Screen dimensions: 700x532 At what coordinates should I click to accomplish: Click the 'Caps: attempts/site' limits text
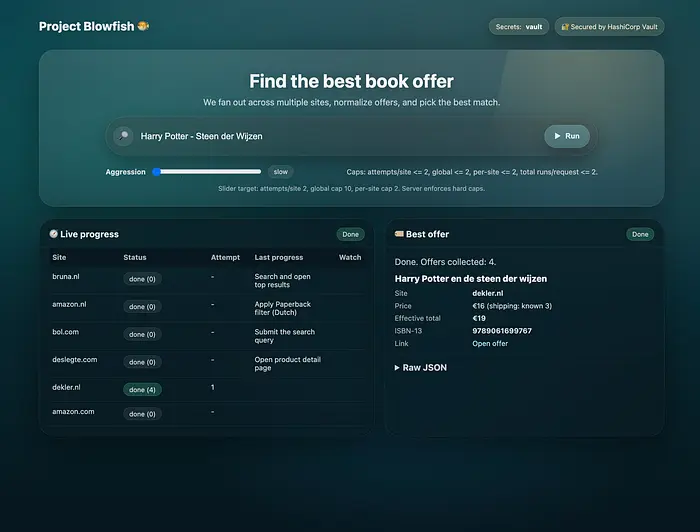[x=472, y=172]
